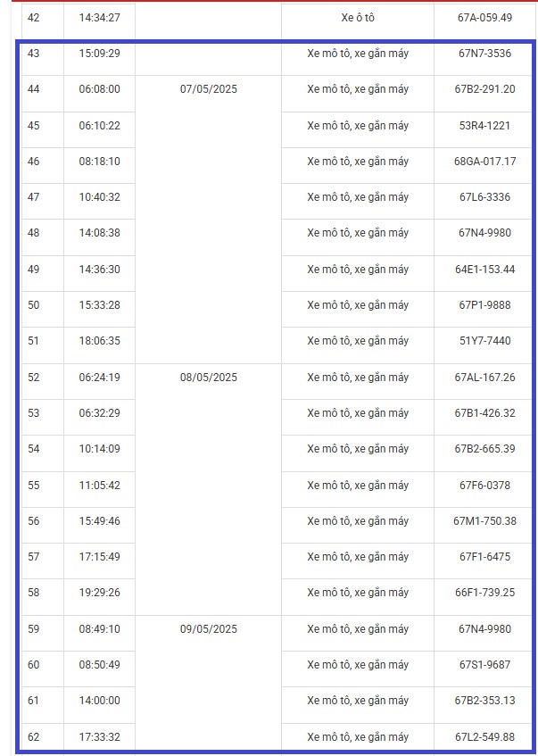Select license plate 67A-059.49 cell

[484, 18]
